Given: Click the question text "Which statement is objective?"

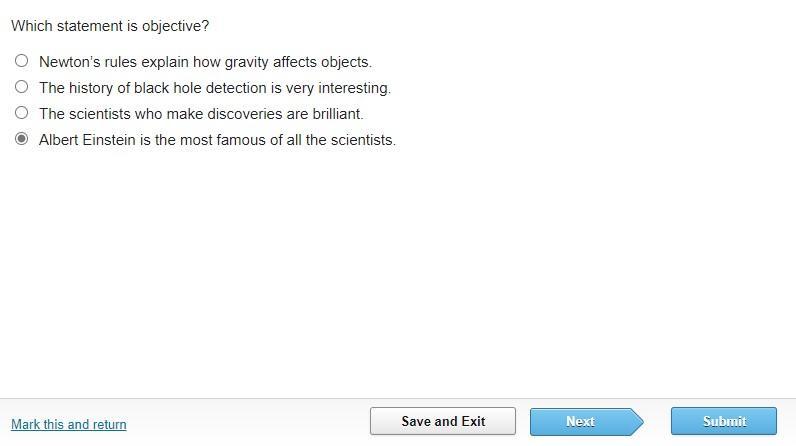Looking at the screenshot, I should (x=110, y=26).
